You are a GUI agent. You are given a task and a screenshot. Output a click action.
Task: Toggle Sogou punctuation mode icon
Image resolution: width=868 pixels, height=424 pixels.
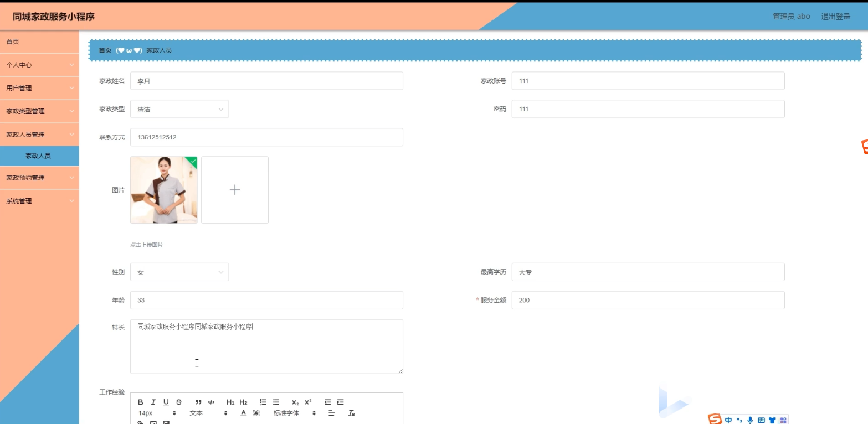point(739,420)
